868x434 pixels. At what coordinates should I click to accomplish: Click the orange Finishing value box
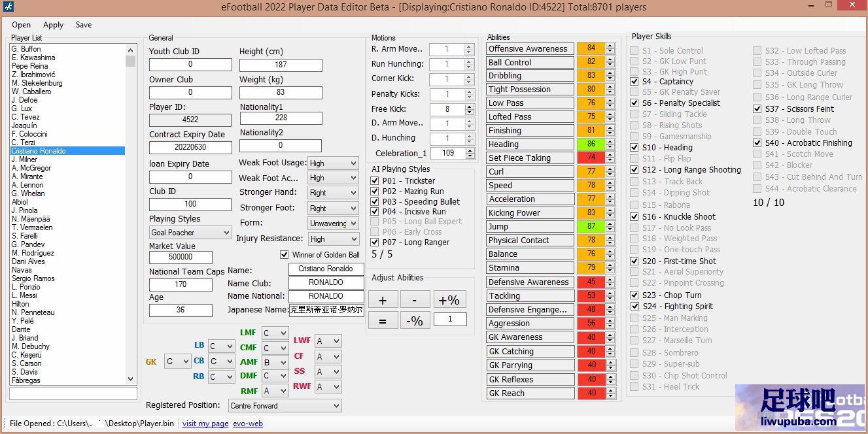(591, 131)
